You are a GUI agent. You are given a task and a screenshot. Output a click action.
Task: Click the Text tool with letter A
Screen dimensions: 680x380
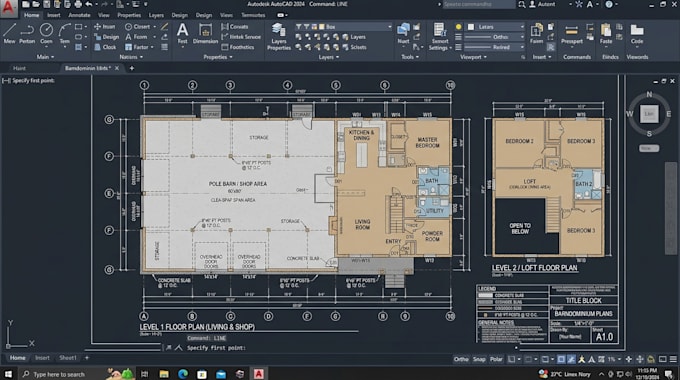[183, 33]
